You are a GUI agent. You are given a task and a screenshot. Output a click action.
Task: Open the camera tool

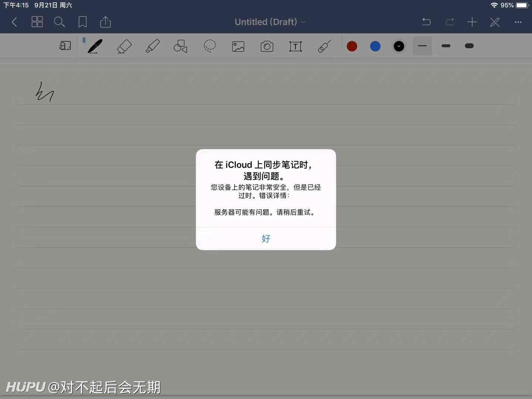(267, 47)
